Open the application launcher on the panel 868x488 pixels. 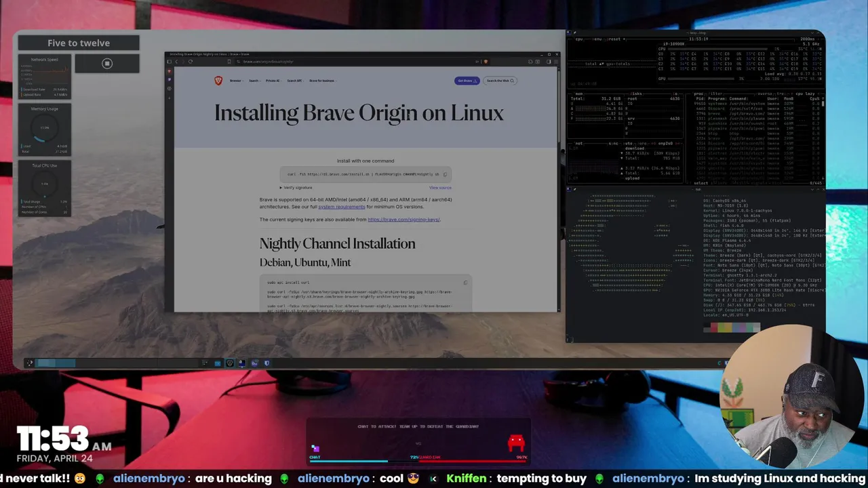[x=29, y=363]
